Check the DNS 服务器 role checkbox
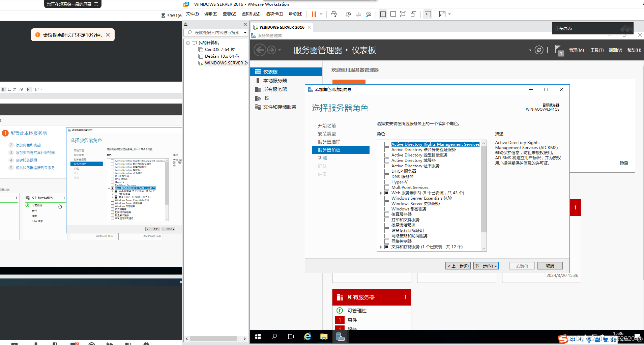 387,177
